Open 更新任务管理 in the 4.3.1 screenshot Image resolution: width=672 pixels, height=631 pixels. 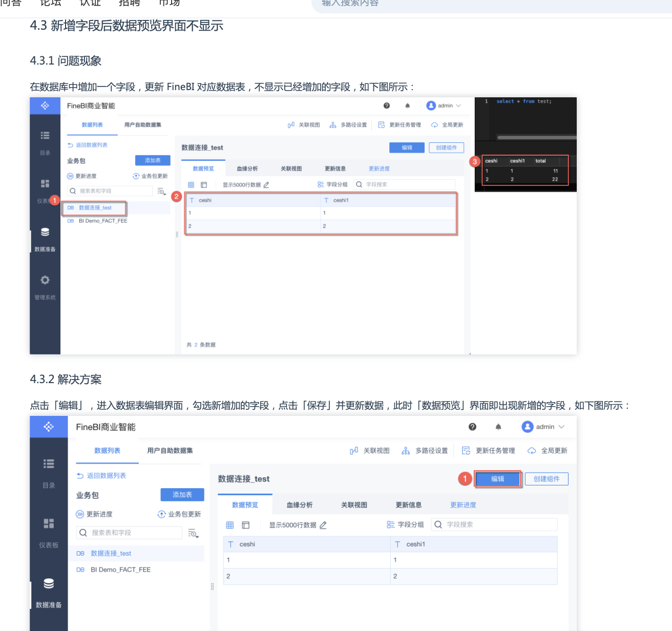(x=400, y=125)
